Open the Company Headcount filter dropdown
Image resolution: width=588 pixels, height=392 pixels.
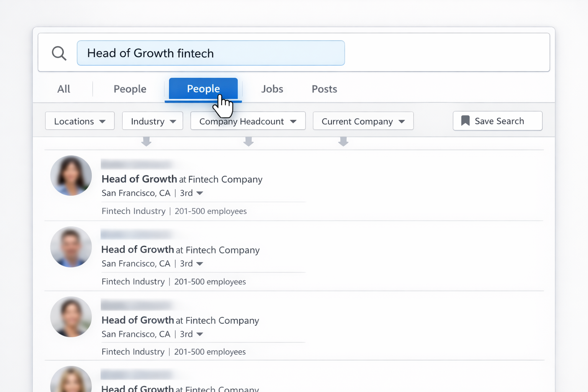click(248, 121)
